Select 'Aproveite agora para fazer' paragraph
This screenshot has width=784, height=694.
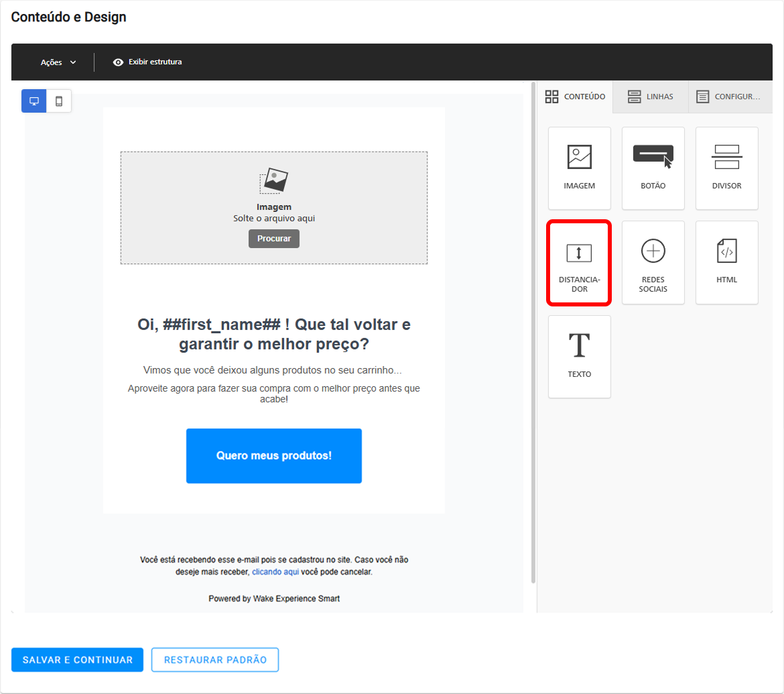coord(274,394)
